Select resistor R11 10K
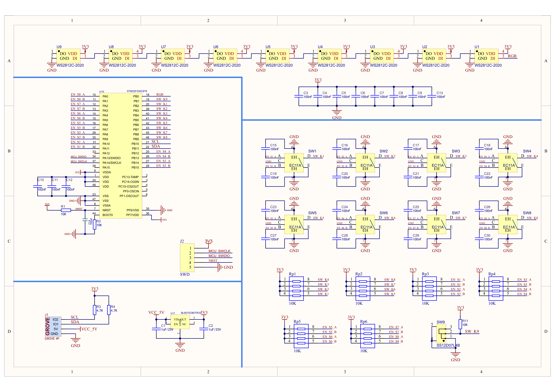This screenshot has height=392, width=555. 460,324
